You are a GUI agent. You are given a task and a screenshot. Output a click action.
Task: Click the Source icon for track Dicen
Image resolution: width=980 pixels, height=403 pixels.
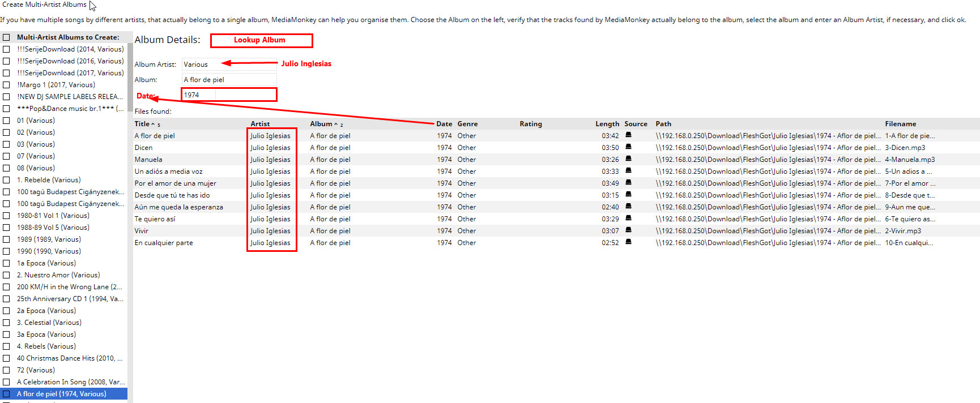628,147
